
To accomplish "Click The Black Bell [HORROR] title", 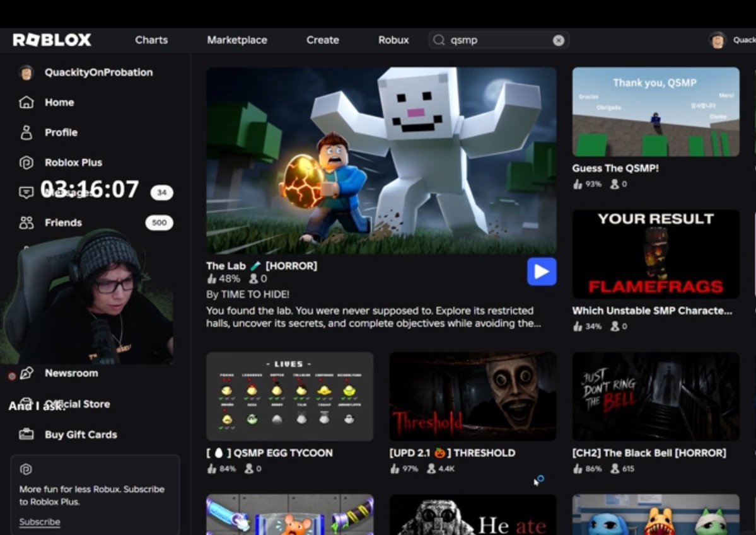I will click(x=649, y=453).
